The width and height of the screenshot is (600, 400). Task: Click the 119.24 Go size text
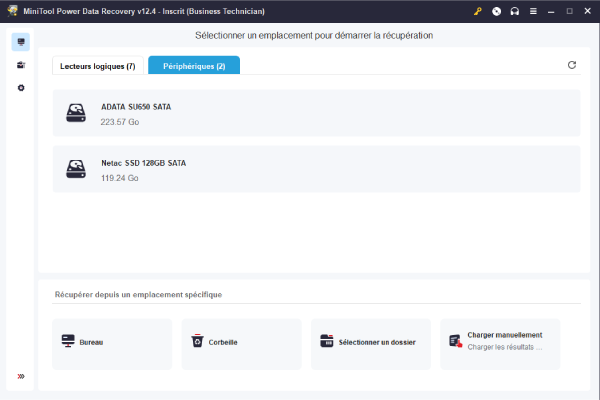(120, 178)
